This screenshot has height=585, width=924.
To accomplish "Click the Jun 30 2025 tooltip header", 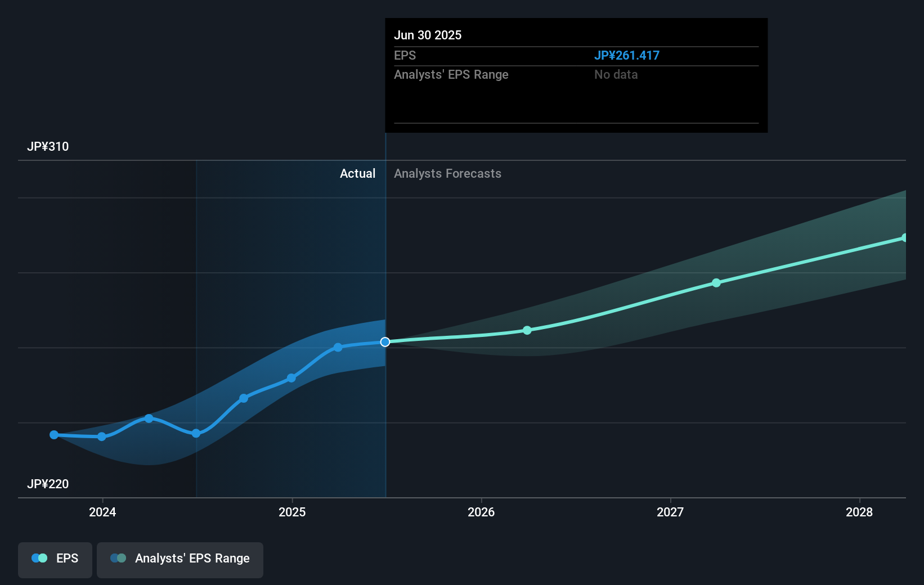I will point(428,35).
